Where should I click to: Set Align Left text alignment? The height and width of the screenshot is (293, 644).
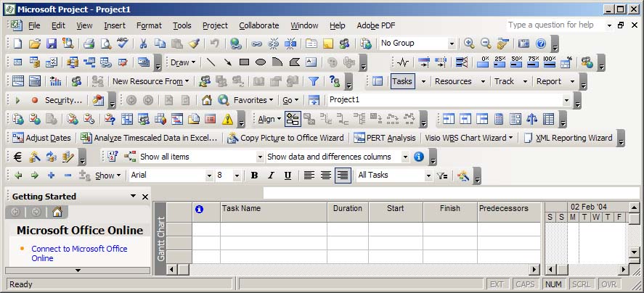309,176
